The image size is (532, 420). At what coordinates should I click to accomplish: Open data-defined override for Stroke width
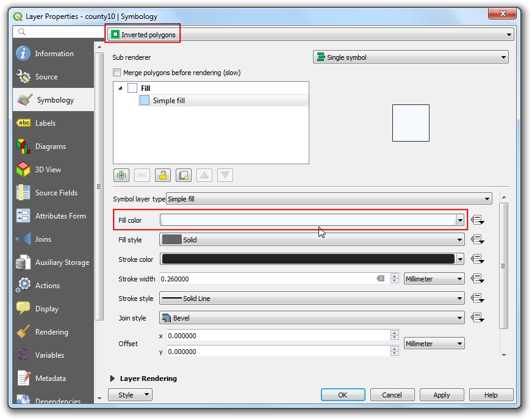click(477, 279)
